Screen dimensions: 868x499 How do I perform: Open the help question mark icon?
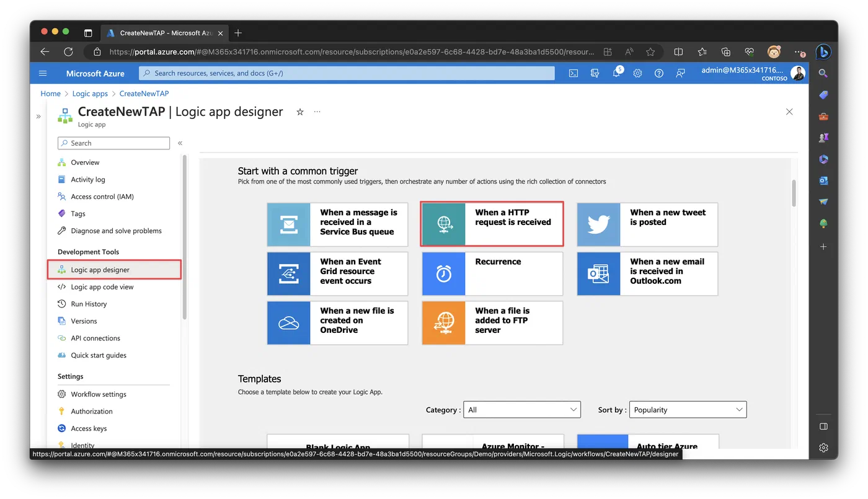point(658,73)
